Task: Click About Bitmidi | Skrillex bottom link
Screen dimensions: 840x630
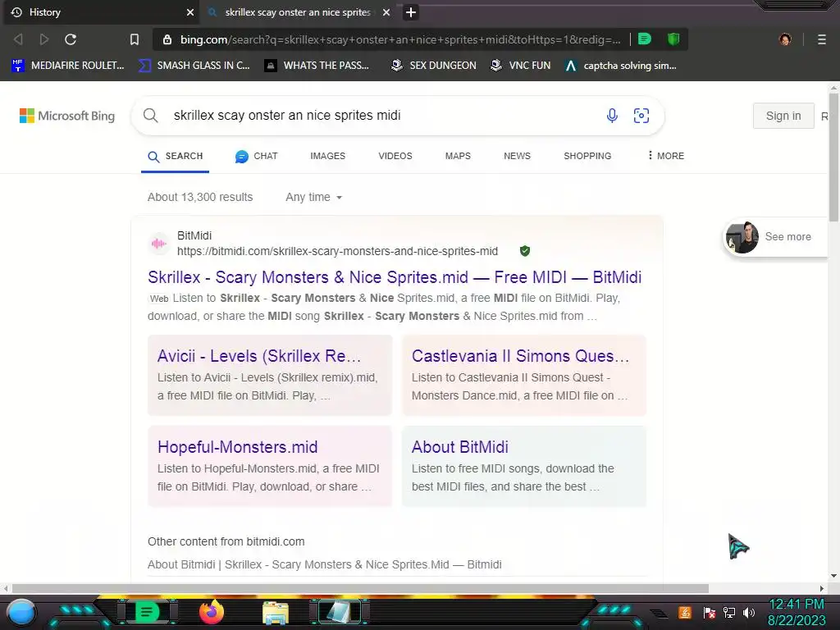Action: [325, 564]
